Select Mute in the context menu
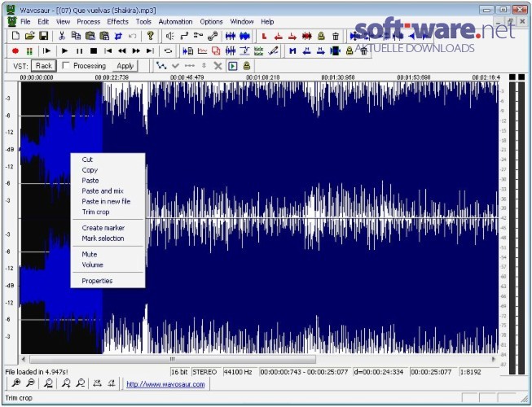This screenshot has height=407, width=532. point(108,254)
